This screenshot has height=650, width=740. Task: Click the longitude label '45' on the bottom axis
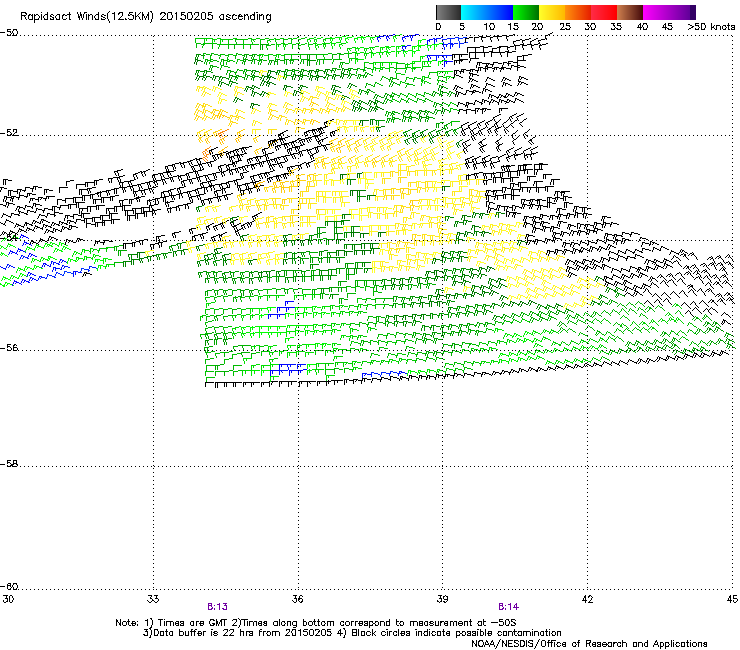point(732,599)
